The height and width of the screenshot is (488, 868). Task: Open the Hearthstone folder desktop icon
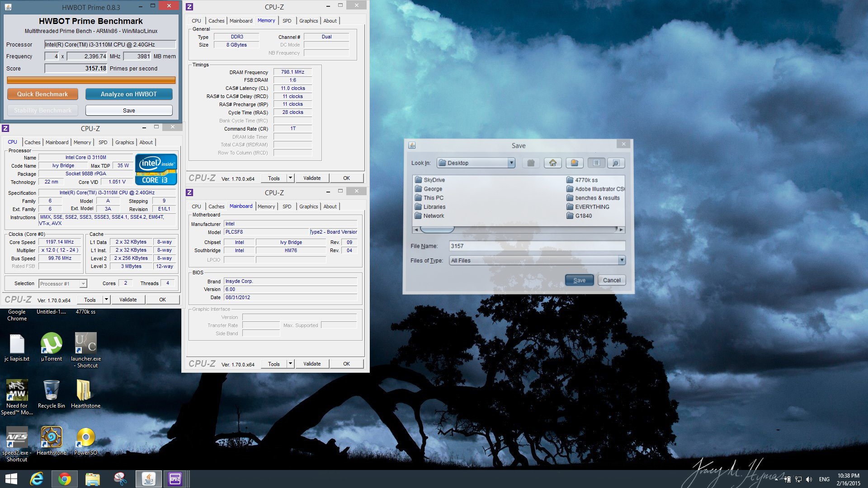pos(85,394)
